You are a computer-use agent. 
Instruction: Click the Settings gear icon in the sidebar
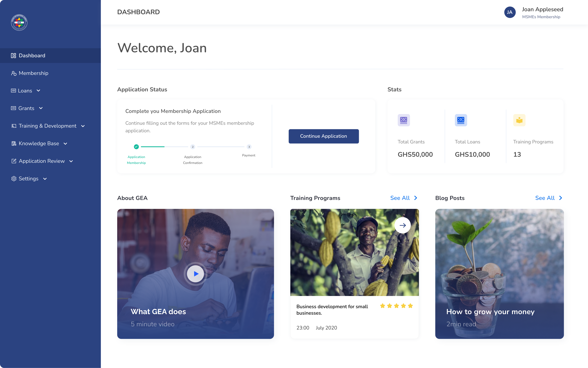click(14, 179)
